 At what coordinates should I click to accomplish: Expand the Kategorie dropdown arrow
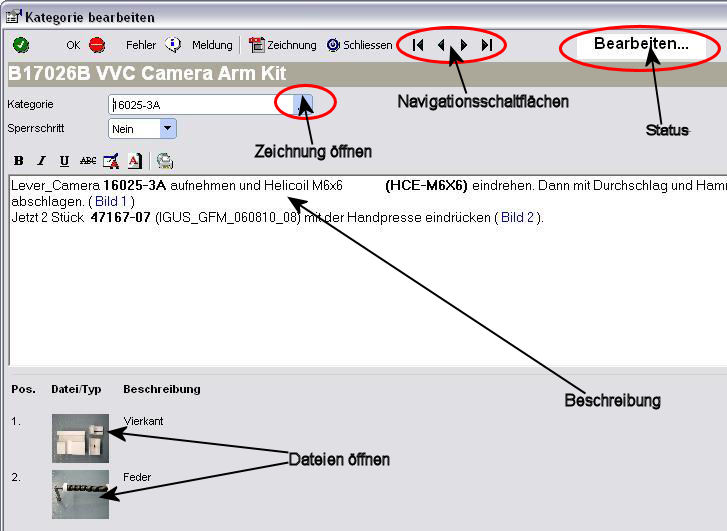[x=303, y=104]
